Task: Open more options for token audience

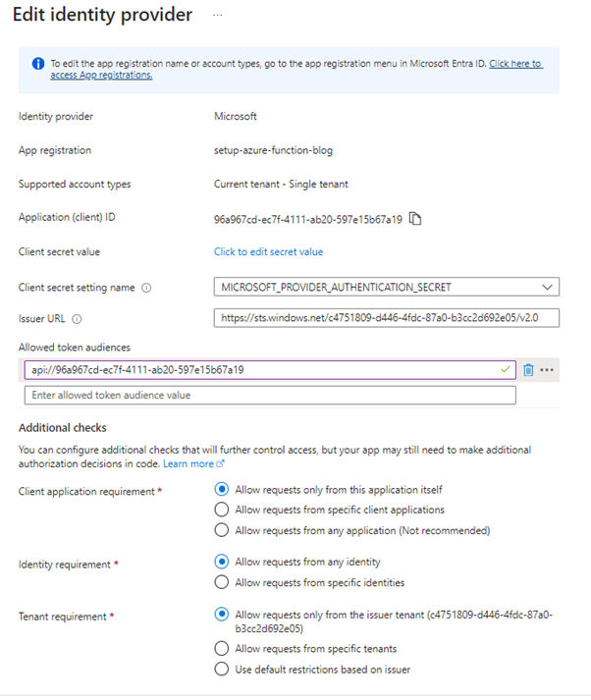Action: coord(548,370)
